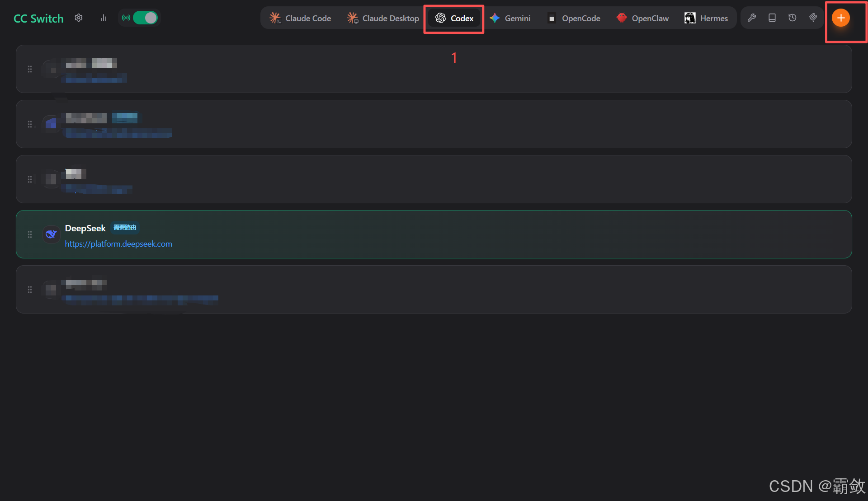Open the book icon in the toolbar
Viewport: 868px width, 501px height.
pos(772,18)
